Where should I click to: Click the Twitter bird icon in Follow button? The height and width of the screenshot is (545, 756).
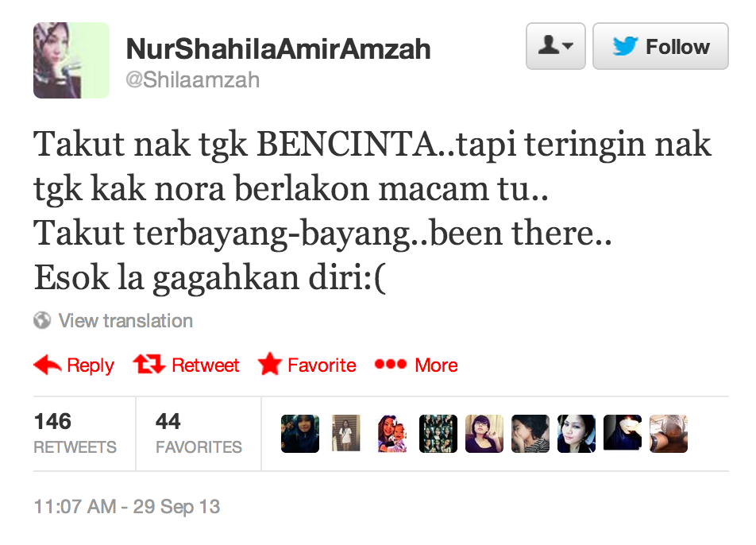(625, 46)
